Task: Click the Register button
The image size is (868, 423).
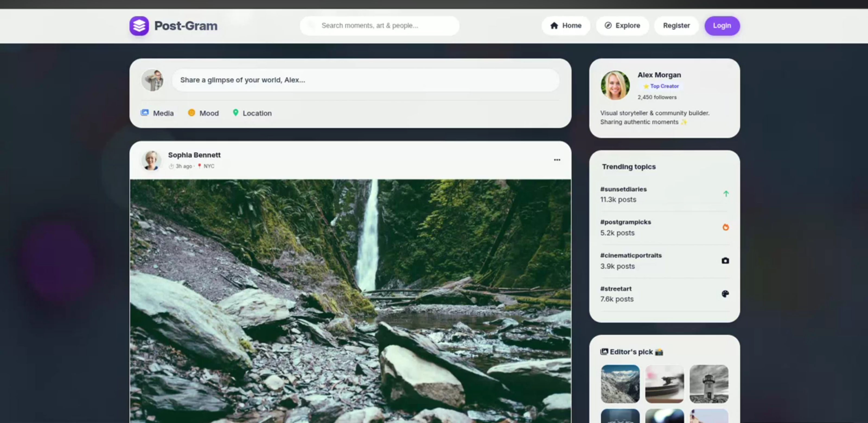Action: click(x=676, y=25)
